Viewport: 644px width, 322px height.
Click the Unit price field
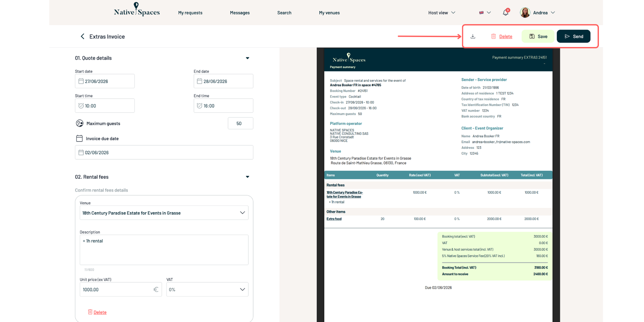tap(121, 289)
